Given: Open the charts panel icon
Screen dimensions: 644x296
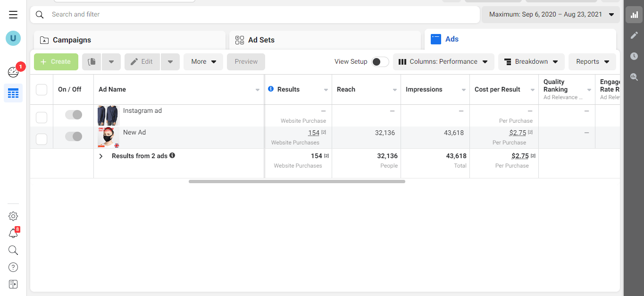Looking at the screenshot, I should [x=634, y=15].
